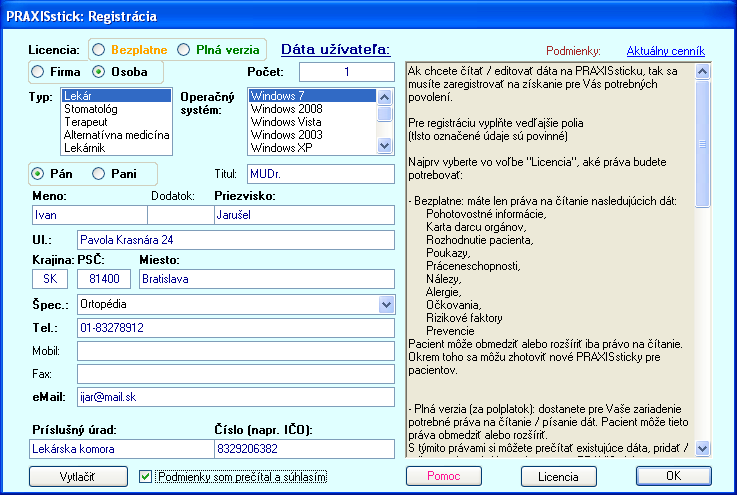Pick Terapeut in the Typ list
Viewport: 737px width, 495px height.
116,122
